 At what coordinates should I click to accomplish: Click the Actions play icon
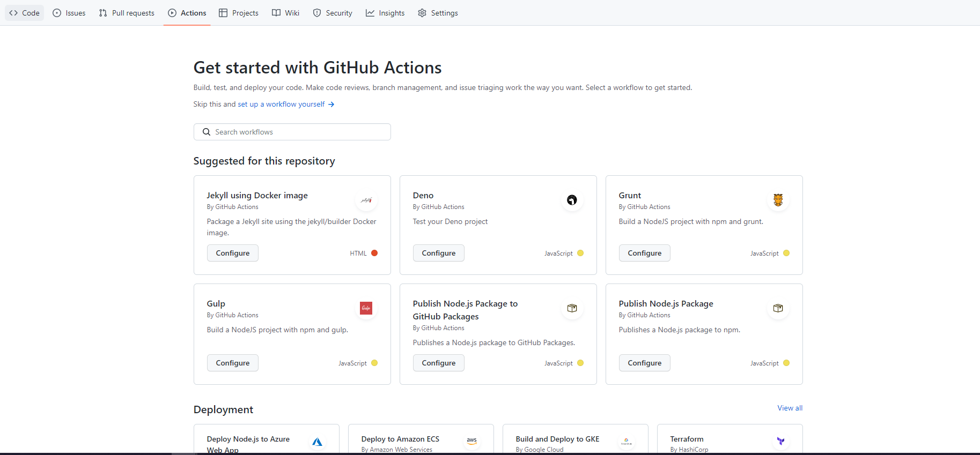tap(172, 13)
